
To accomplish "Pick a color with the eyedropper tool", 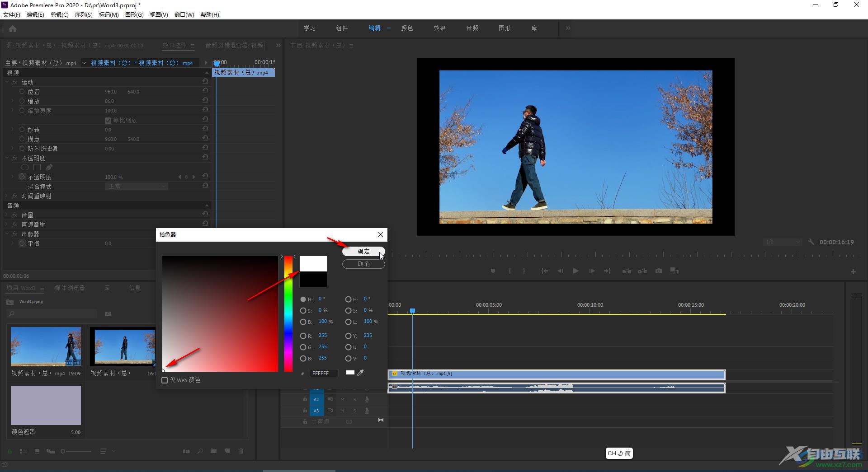I will point(360,373).
